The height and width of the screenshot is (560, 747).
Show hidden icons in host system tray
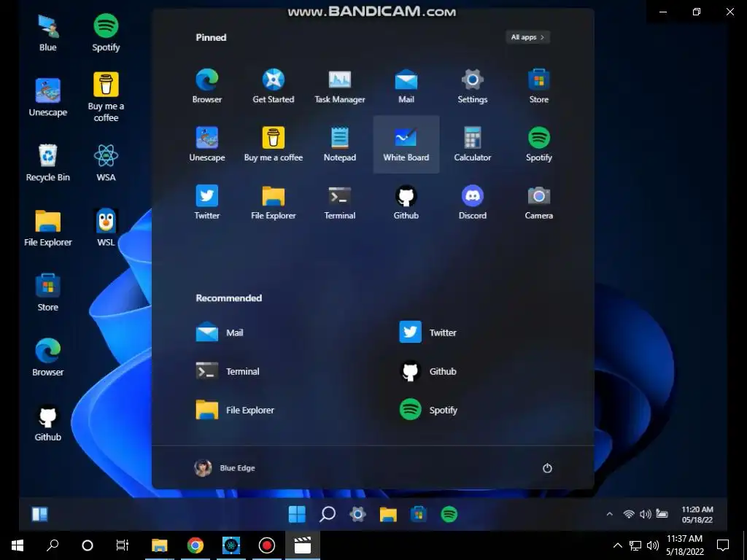pos(617,545)
